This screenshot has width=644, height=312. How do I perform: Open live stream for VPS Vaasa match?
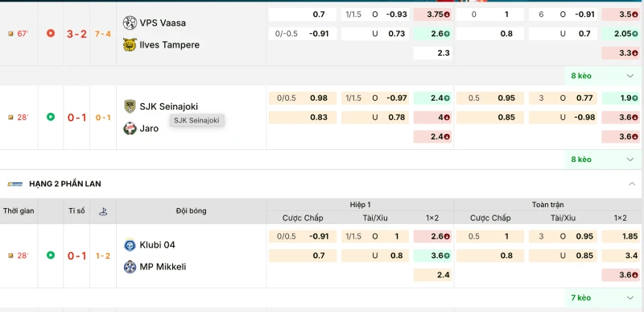51,33
